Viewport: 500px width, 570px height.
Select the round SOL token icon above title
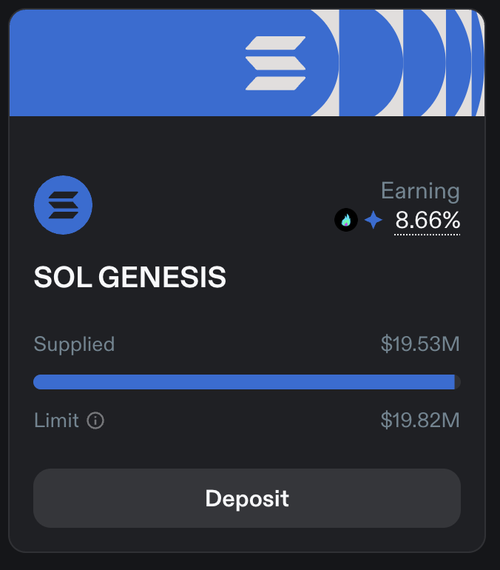(x=63, y=205)
